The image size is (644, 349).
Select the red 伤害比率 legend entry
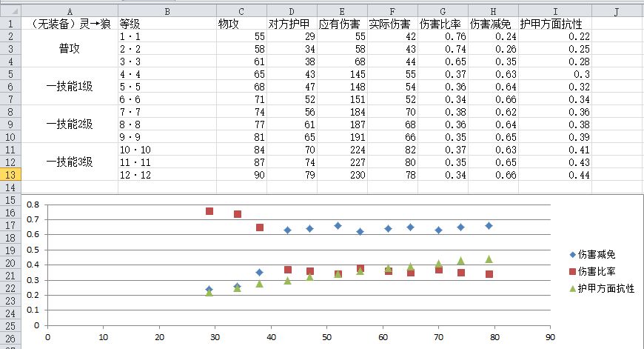pyautogui.click(x=592, y=271)
